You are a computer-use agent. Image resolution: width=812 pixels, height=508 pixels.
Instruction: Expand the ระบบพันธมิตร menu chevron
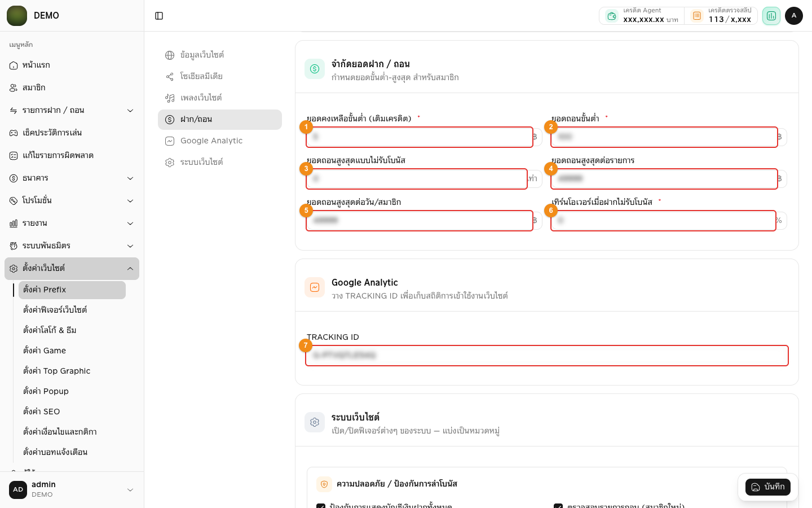click(x=130, y=246)
